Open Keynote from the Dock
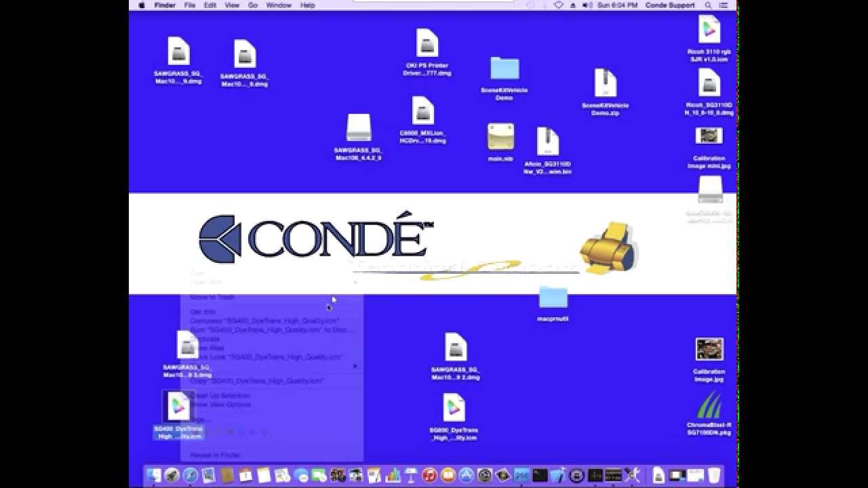Screen dimensions: 868x488 click(411, 475)
